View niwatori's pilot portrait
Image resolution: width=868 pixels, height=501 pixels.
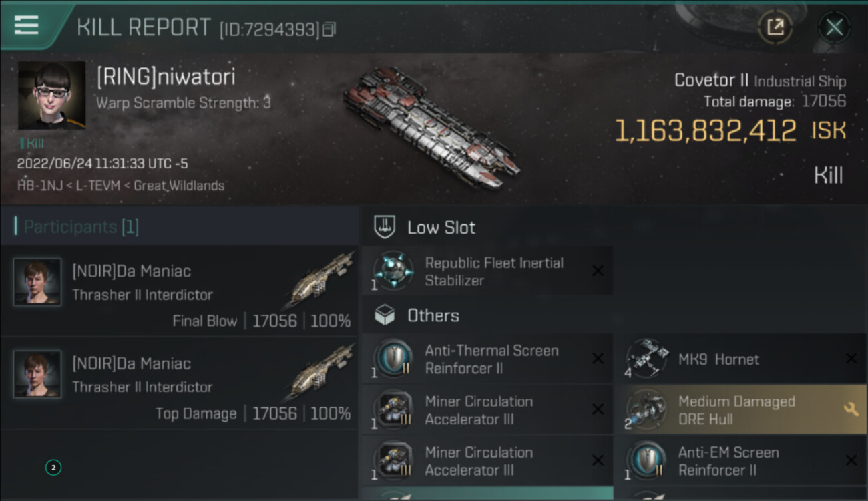click(x=51, y=96)
